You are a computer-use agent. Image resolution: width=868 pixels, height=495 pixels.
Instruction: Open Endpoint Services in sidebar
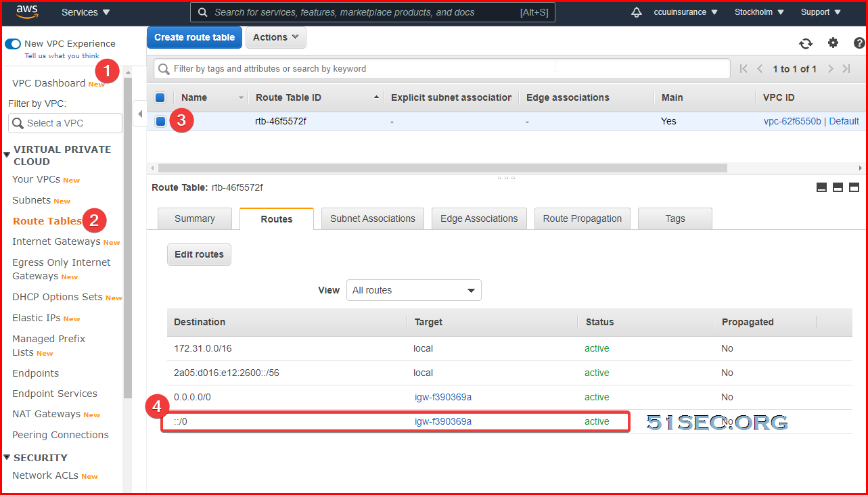pyautogui.click(x=55, y=394)
